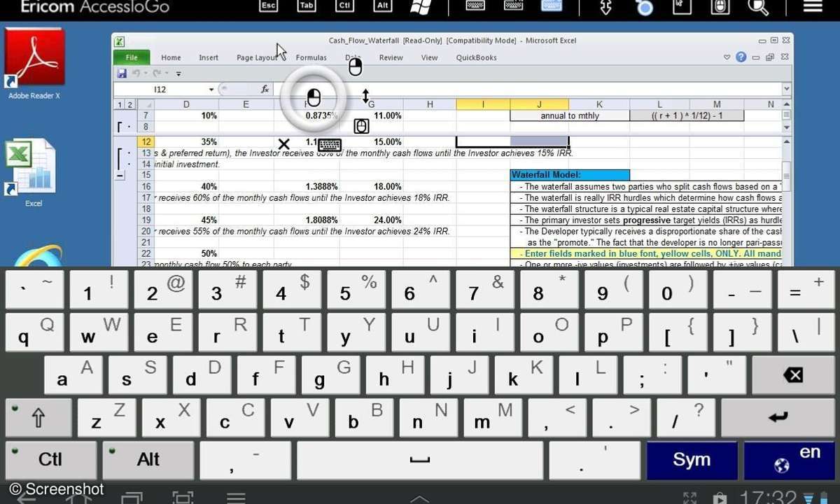Click cell 'annual to mthly'
This screenshot has height=504, width=840.
(x=570, y=115)
